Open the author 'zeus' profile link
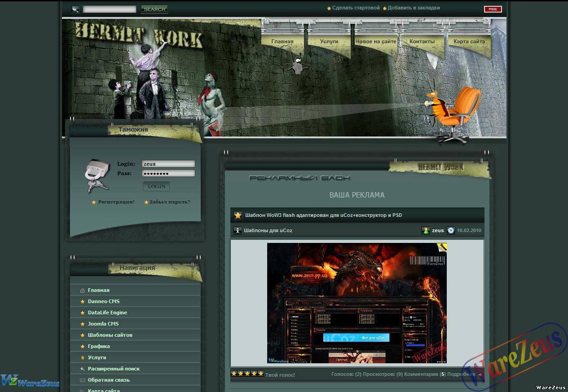568x392 pixels. [438, 230]
